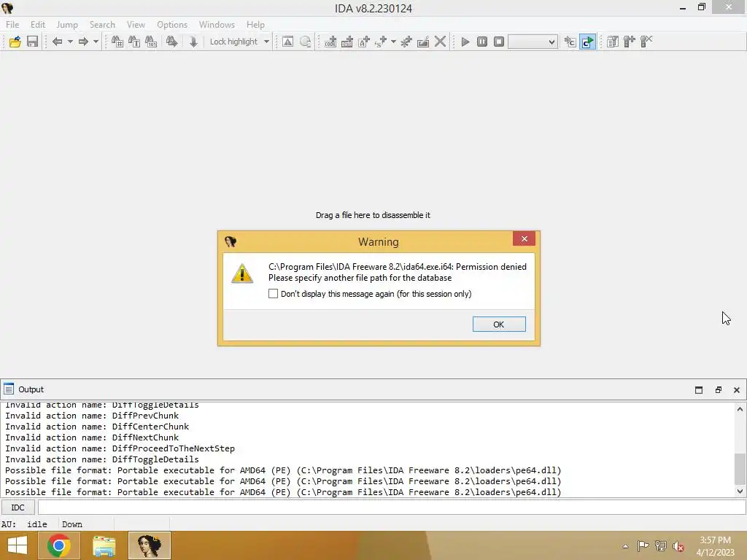Click 'Invalid action name: DiffCenterChunk' line
Image resolution: width=747 pixels, height=560 pixels.
[97, 427]
